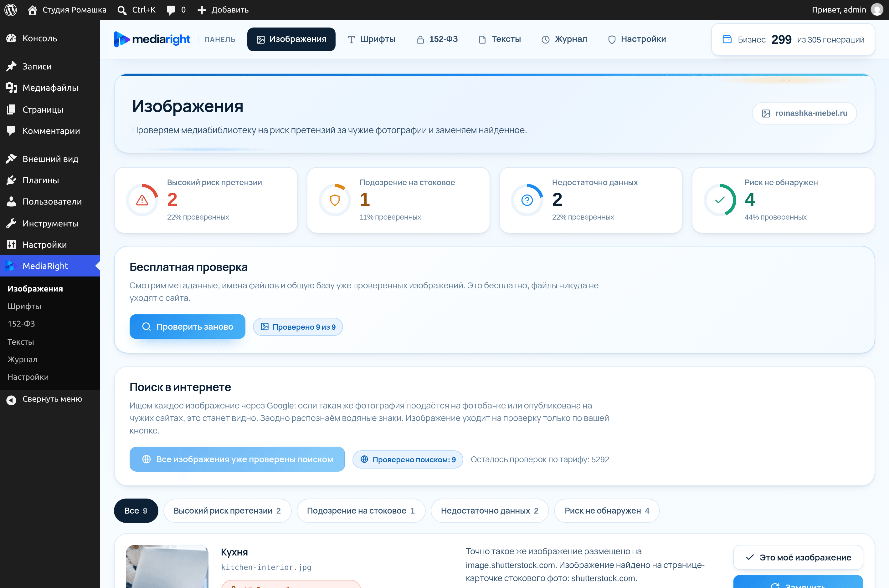Viewport: 889px width, 588px height.
Task: Switch to the Изображения tab in the top panel
Action: (x=291, y=39)
